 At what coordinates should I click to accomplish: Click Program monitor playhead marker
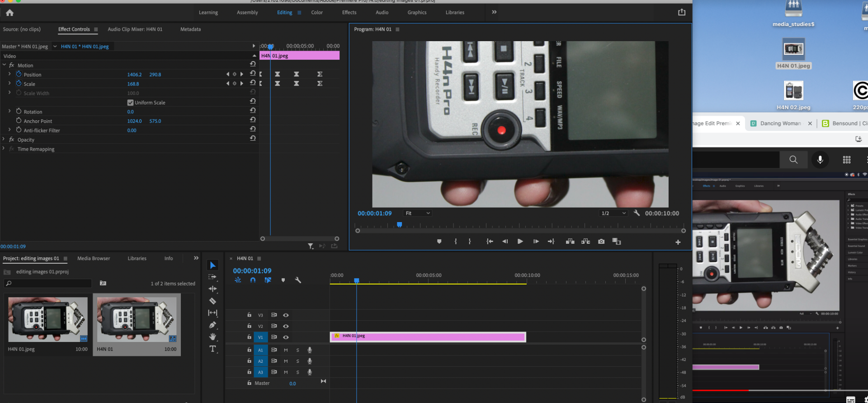click(x=399, y=225)
